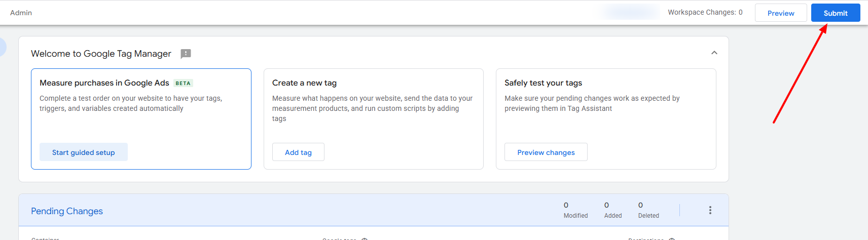Select the Measure purchases in Google Ads card
The image size is (868, 240).
[x=141, y=119]
